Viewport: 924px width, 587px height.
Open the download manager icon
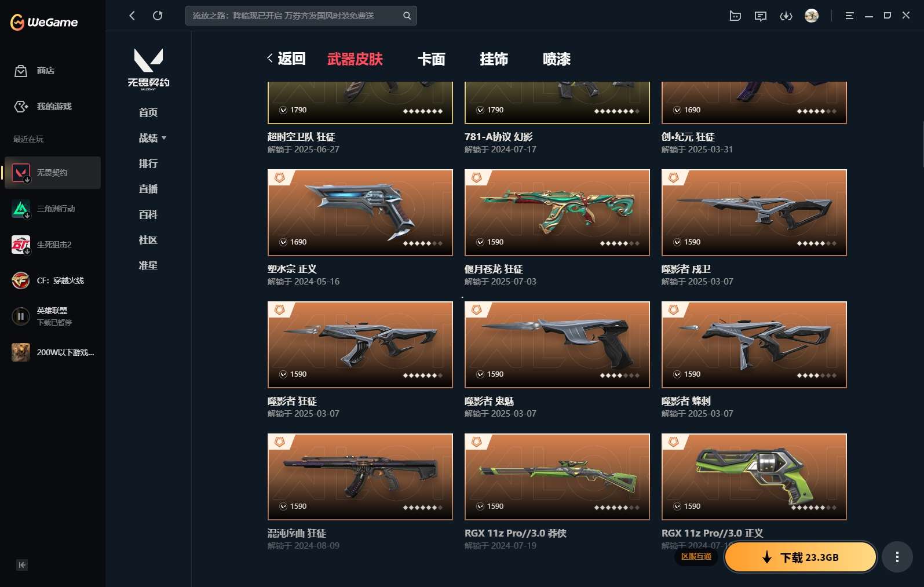pos(786,16)
